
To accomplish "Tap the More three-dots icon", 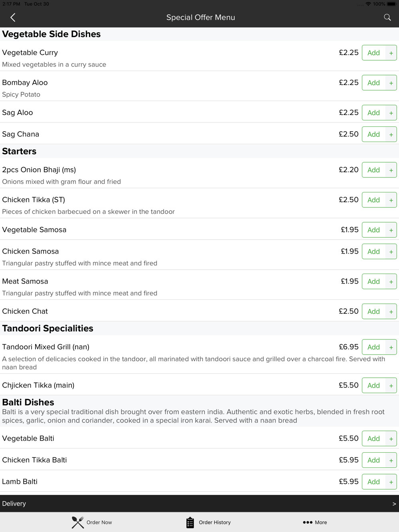I will click(308, 522).
